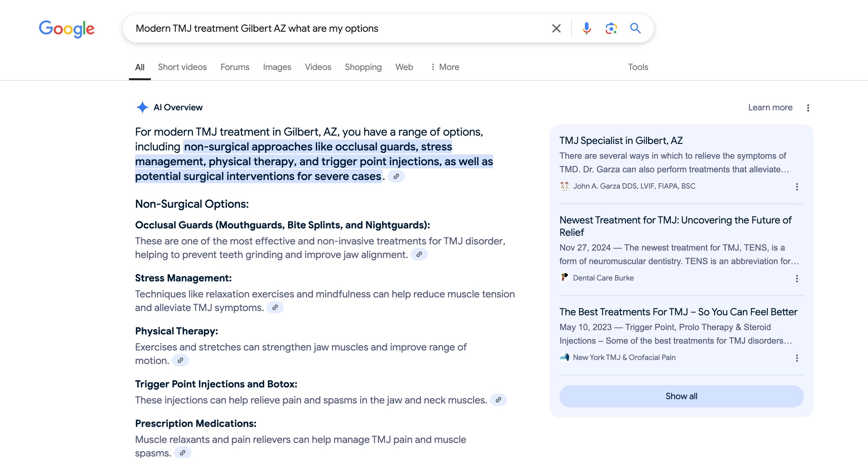Viewport: 868px width, 458px height.
Task: Open three-dot menu for Dental Care Burke source
Action: click(797, 279)
